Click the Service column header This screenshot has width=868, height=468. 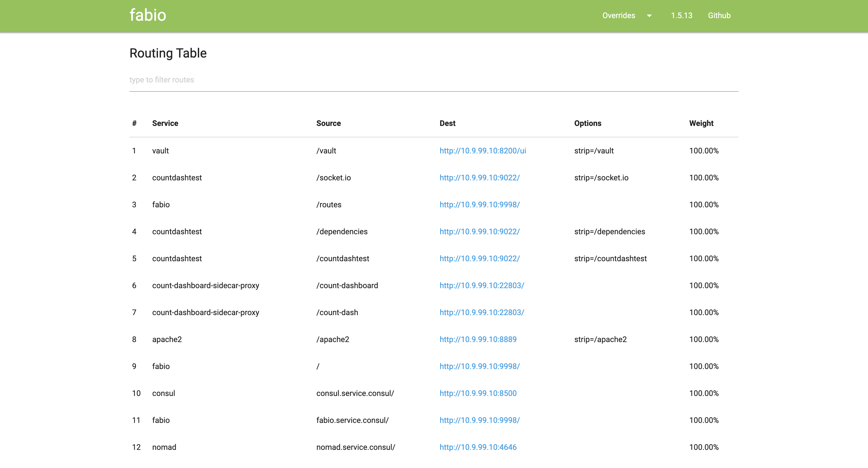(165, 123)
